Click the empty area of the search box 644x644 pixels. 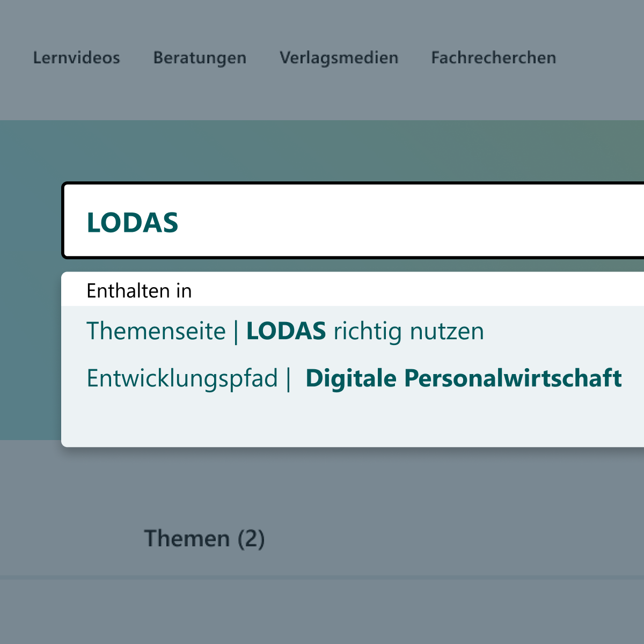[408, 221]
